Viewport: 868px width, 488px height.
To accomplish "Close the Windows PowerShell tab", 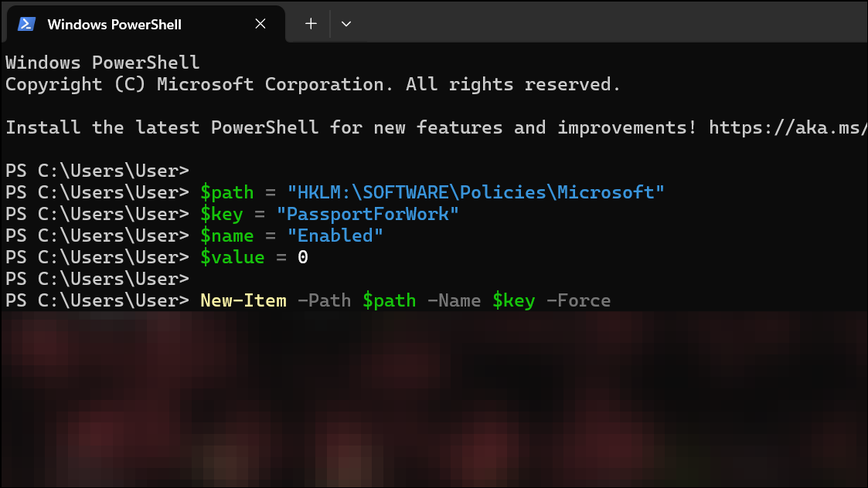I will (260, 24).
